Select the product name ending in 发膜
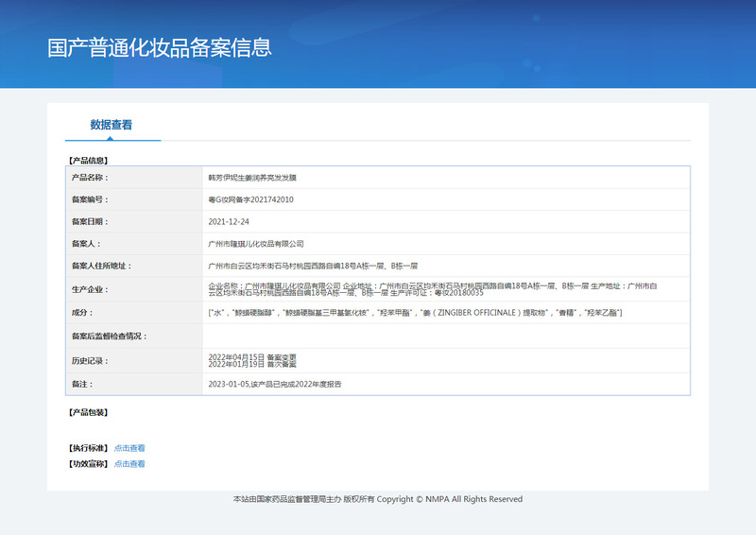The image size is (756, 535). (x=252, y=178)
